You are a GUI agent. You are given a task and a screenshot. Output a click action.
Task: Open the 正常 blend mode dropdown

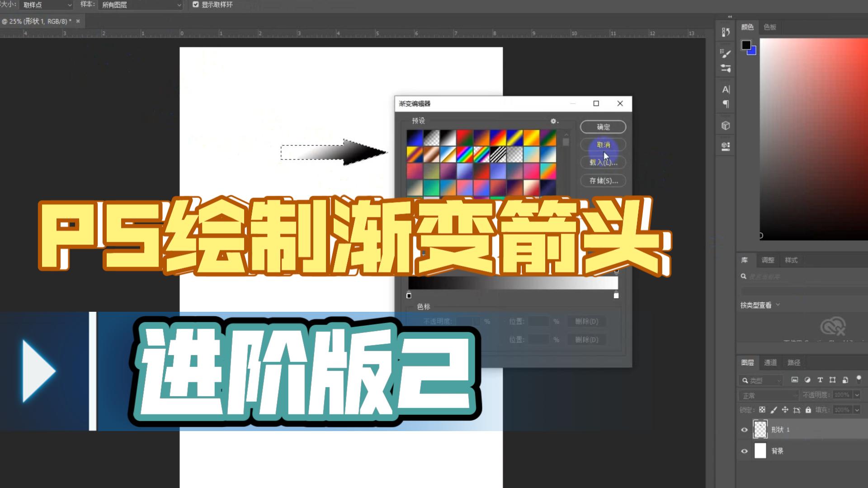click(769, 395)
